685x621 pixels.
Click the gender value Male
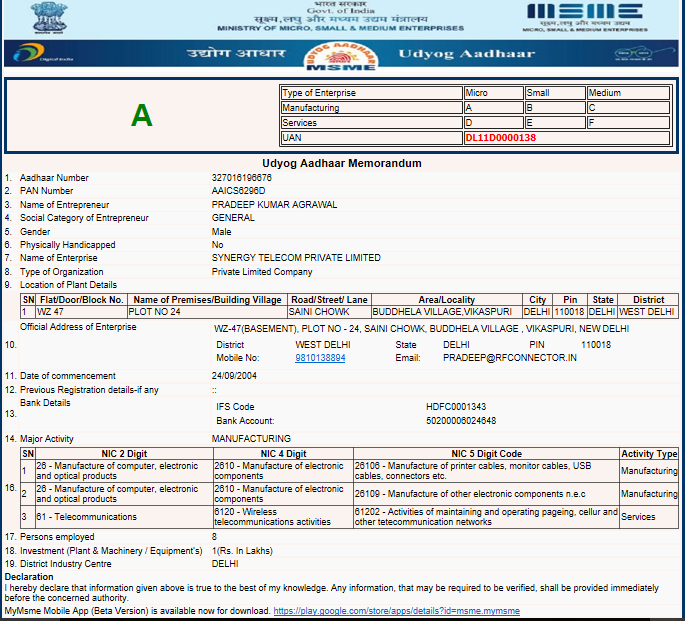click(x=221, y=231)
